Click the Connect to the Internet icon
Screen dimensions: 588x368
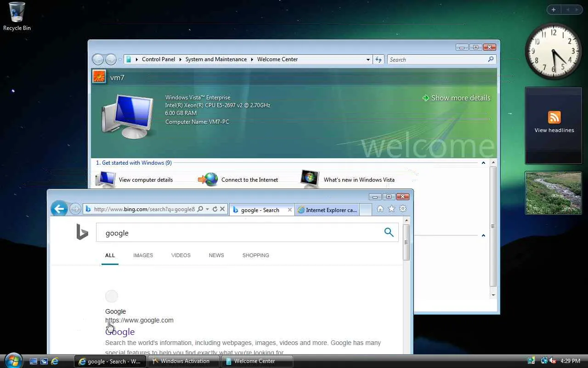pos(208,179)
